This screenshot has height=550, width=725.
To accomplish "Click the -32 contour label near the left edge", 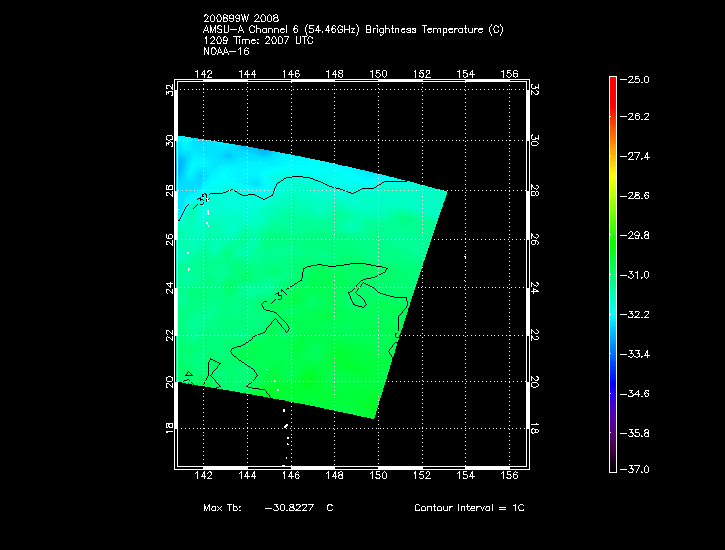I will (203, 200).
